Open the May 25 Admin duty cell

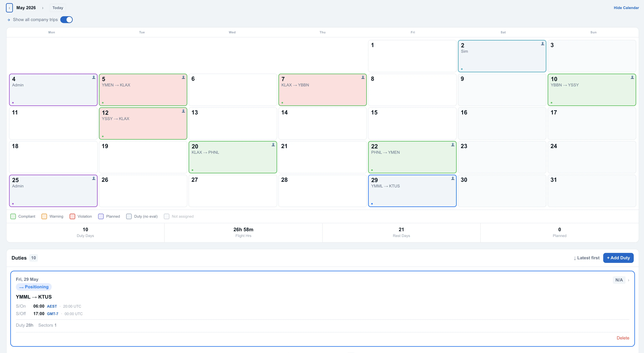(x=53, y=191)
